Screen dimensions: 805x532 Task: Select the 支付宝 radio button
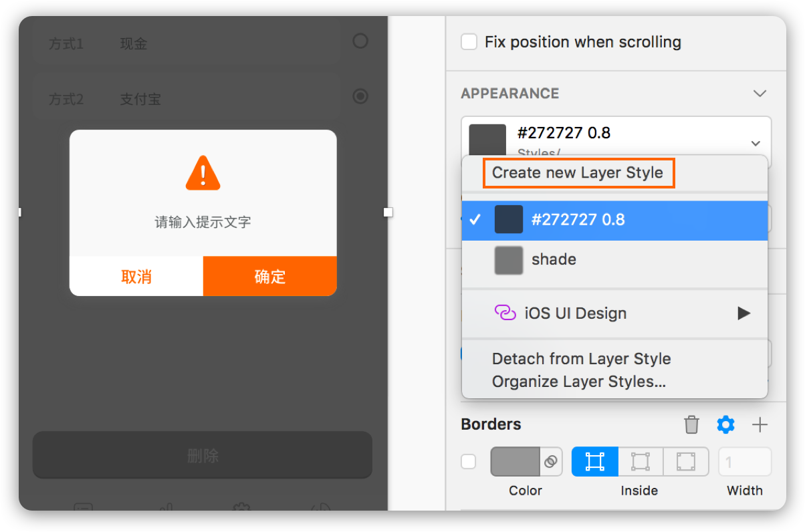(x=360, y=97)
